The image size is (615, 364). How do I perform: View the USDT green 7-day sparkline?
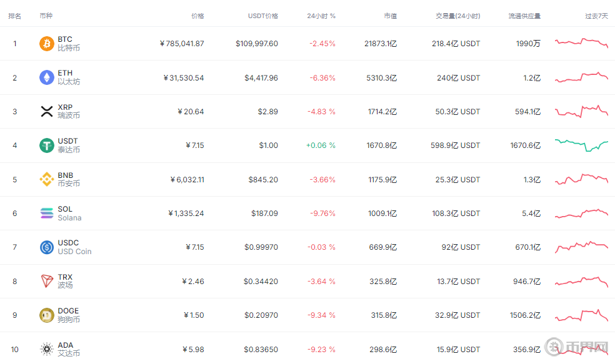pos(581,145)
